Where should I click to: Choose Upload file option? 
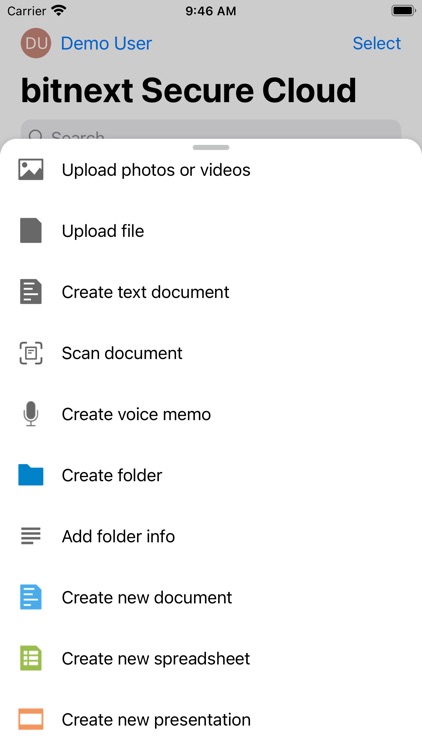click(103, 231)
